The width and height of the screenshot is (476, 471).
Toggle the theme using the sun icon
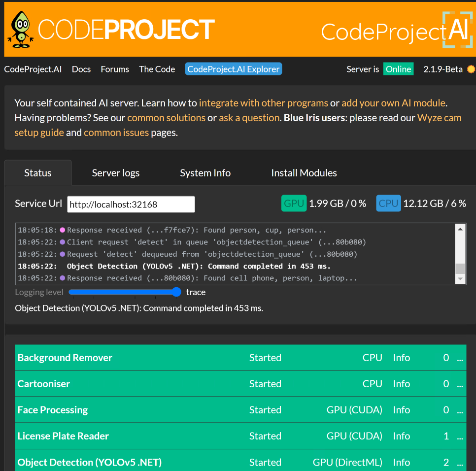[x=472, y=69]
